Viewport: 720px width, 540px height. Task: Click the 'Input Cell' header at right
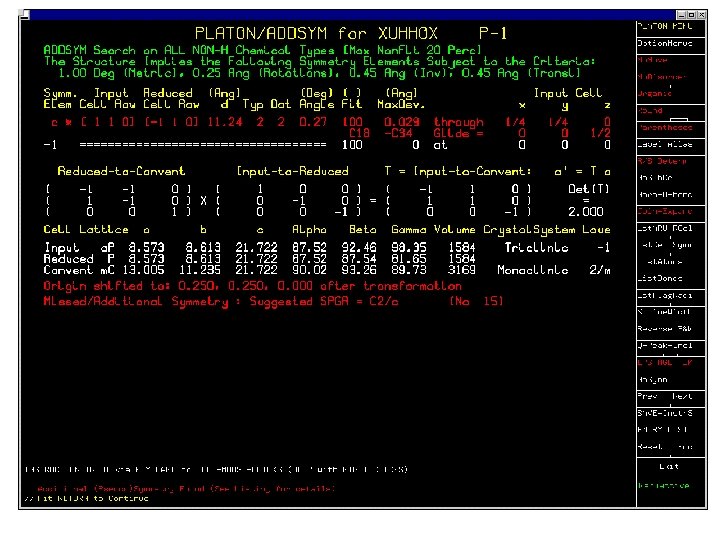(x=568, y=93)
